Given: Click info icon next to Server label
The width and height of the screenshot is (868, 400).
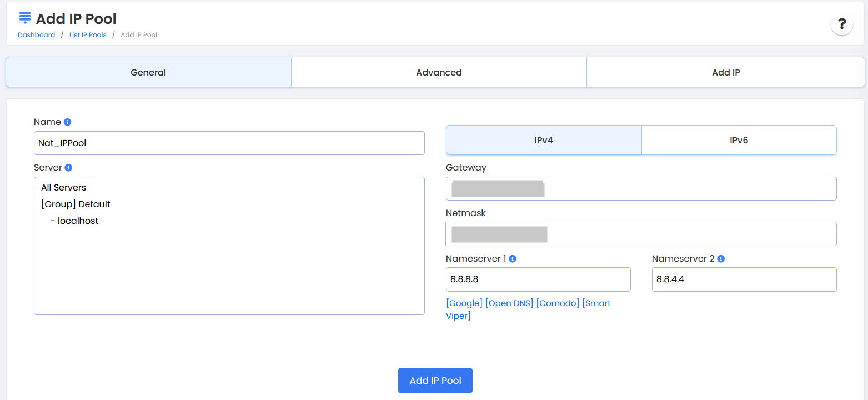Looking at the screenshot, I should [68, 168].
